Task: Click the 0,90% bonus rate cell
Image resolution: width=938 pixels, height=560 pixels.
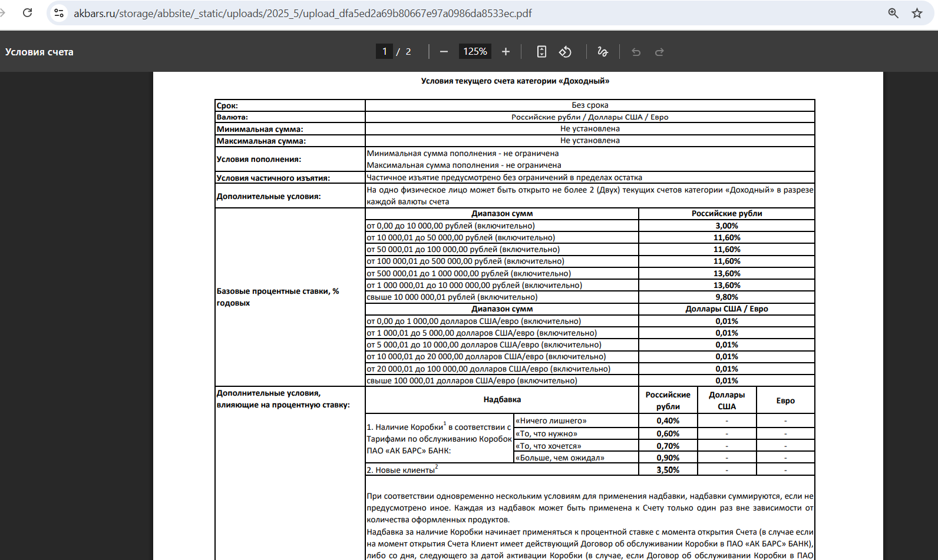Action: point(668,458)
